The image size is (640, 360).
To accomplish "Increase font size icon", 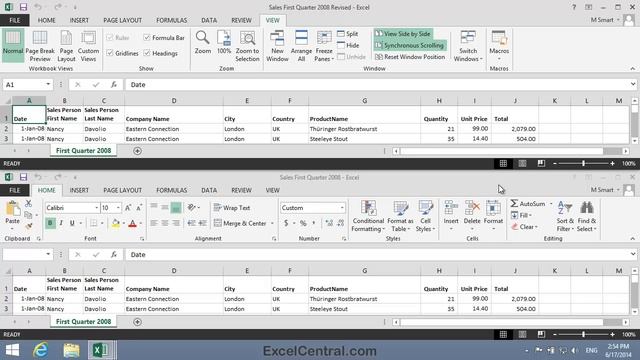I will [x=128, y=208].
